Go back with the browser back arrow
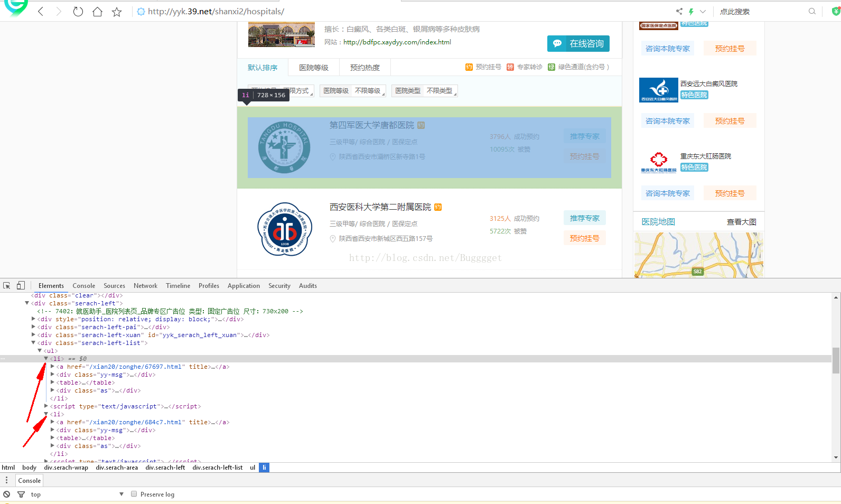Screen dimensions: 841x504 pos(41,12)
